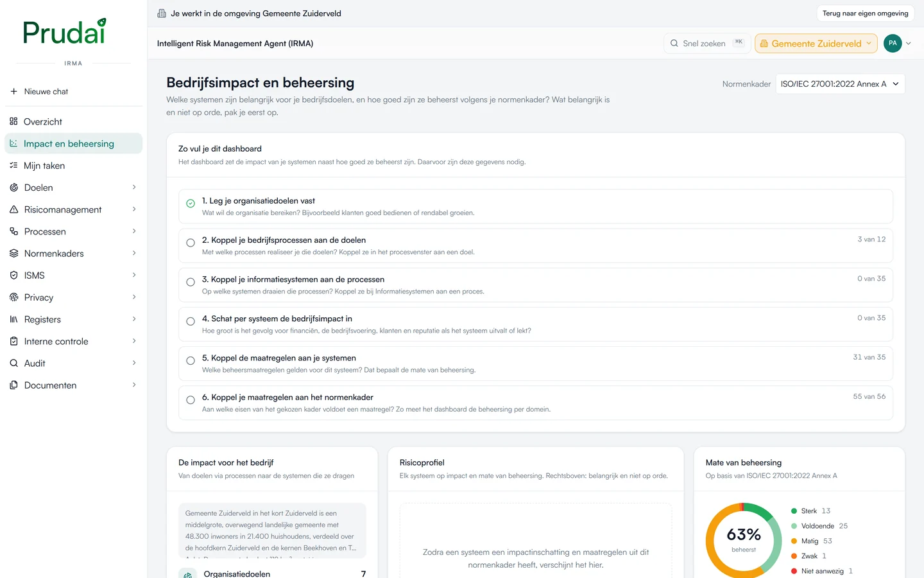Image resolution: width=924 pixels, height=578 pixels.
Task: Open step 2 Koppel je bedrijfsprocessen aan de doelen
Action: [x=536, y=245]
